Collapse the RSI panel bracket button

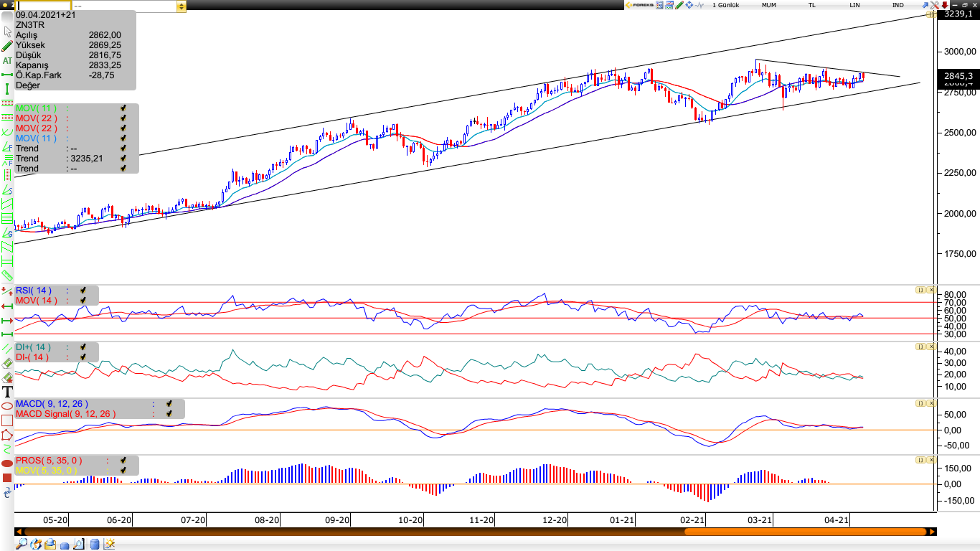pyautogui.click(x=919, y=290)
